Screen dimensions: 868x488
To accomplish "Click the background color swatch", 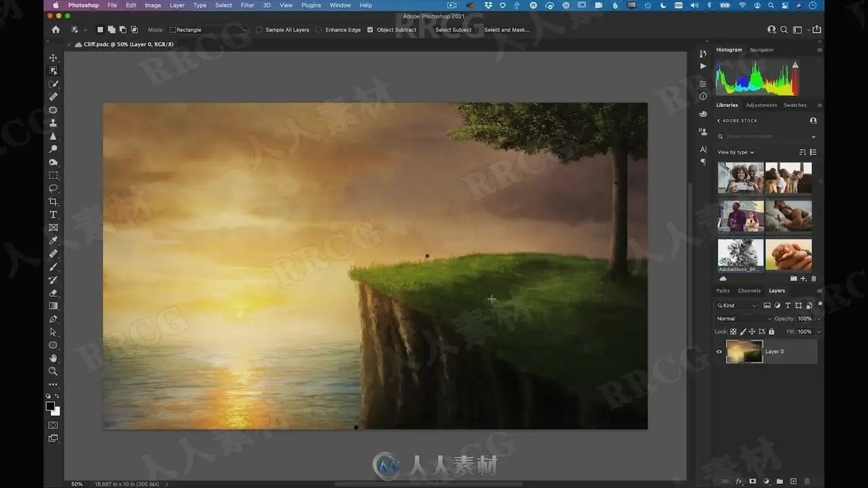I will point(56,411).
